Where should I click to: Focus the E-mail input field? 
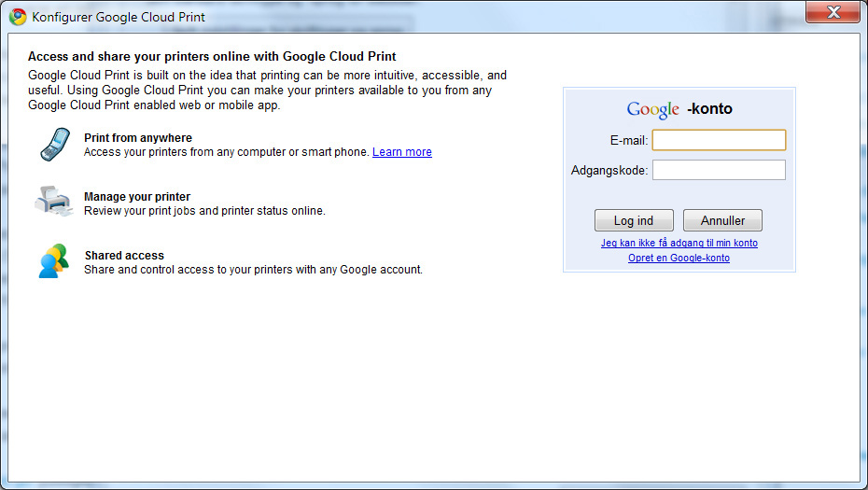point(719,140)
